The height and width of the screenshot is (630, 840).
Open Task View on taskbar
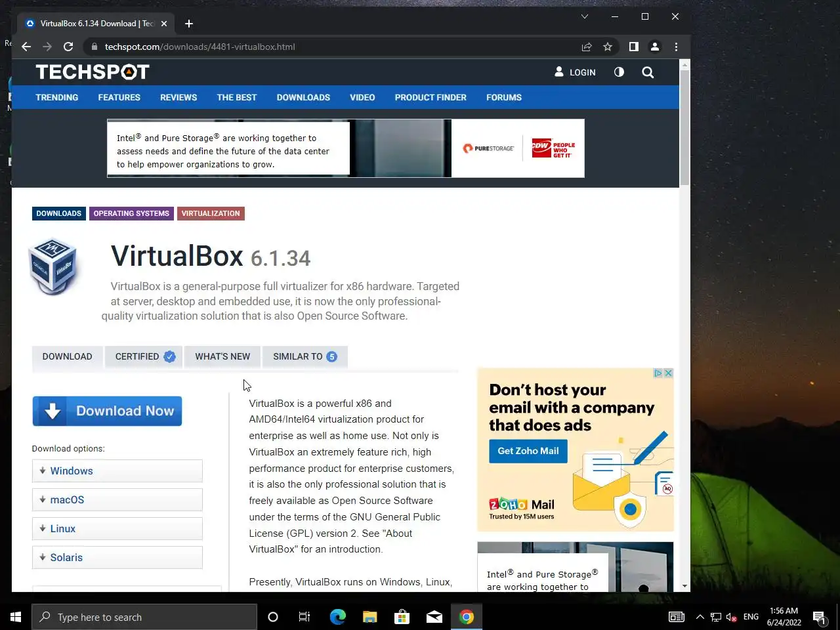tap(304, 617)
